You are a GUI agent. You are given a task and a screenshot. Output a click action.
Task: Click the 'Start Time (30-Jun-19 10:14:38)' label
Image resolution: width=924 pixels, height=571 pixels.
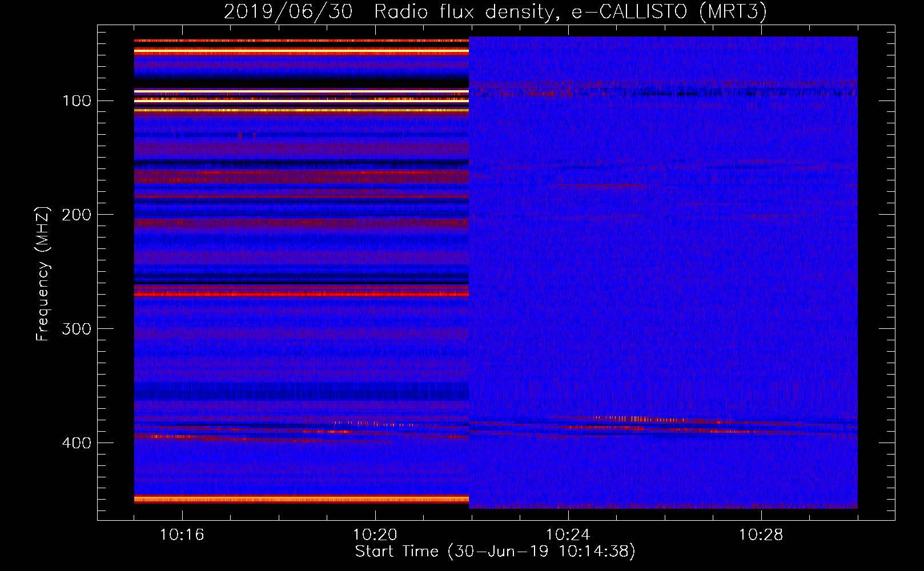(495, 552)
